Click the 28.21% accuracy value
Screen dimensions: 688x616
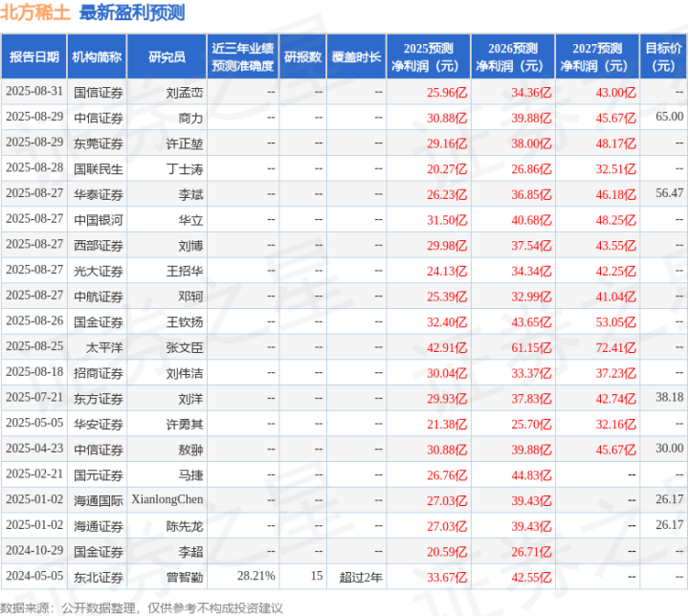click(x=256, y=576)
